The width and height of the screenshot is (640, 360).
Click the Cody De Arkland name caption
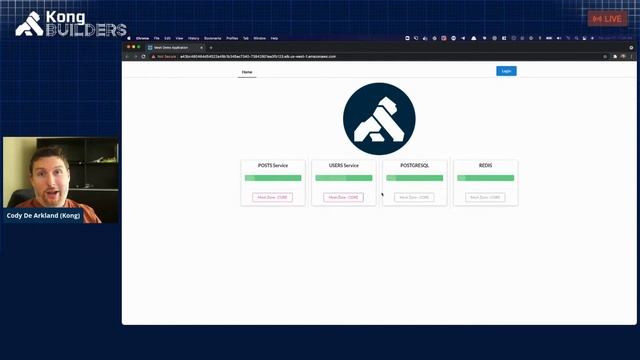pos(43,215)
